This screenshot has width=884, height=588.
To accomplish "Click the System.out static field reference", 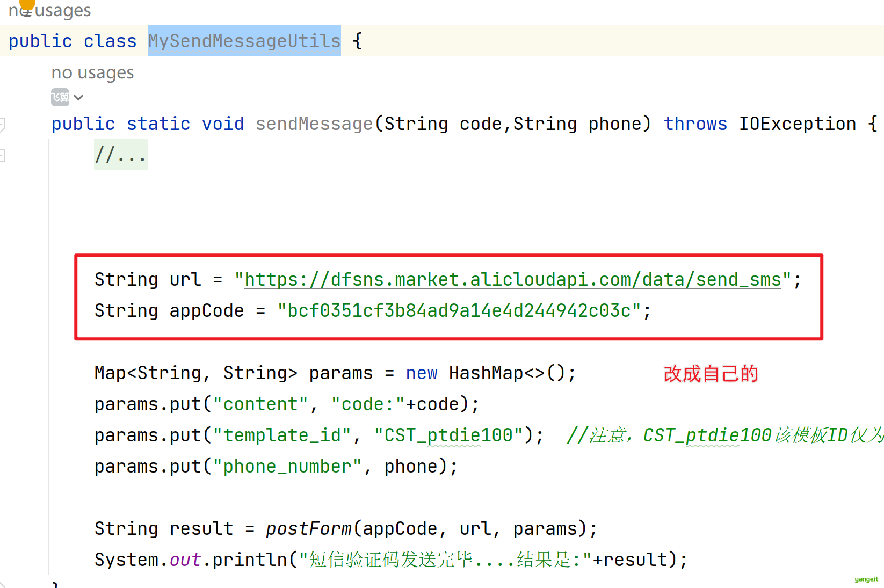I will (185, 560).
